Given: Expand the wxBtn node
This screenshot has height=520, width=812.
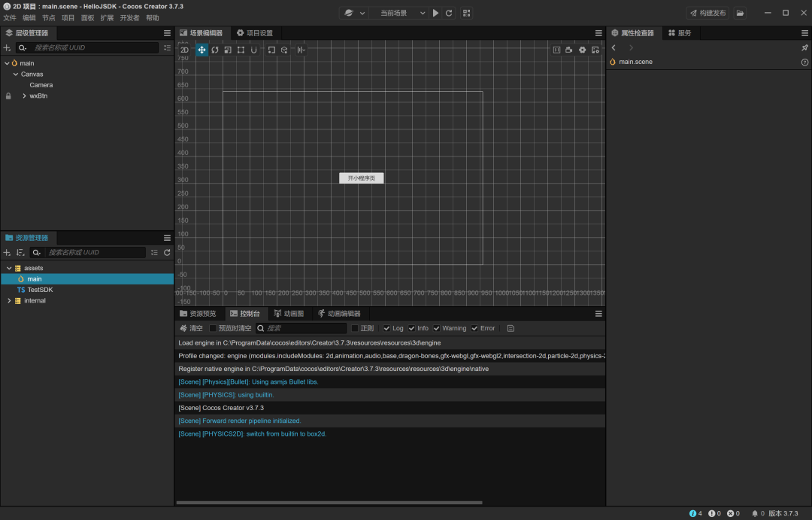Looking at the screenshot, I should [x=24, y=96].
